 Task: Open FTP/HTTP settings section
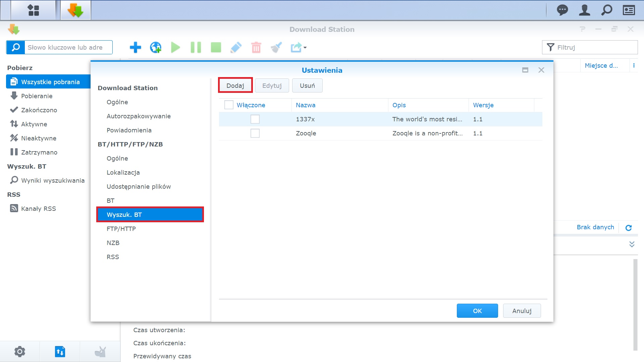pyautogui.click(x=121, y=229)
